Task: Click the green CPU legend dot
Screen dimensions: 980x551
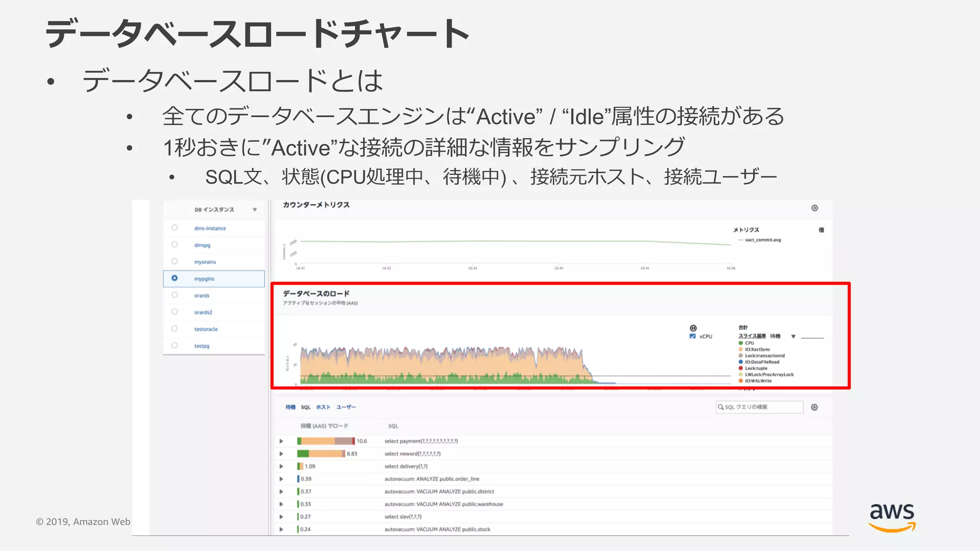Action: [x=741, y=343]
